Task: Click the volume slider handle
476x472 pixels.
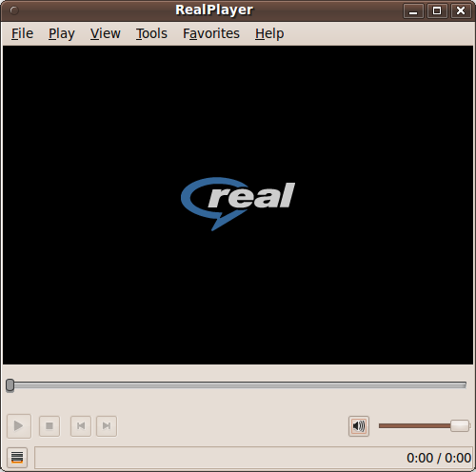Action: click(460, 425)
